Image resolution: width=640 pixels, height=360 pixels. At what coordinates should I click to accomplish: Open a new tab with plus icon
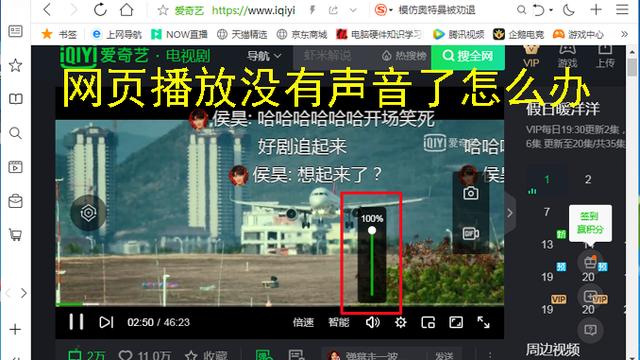(x=596, y=9)
